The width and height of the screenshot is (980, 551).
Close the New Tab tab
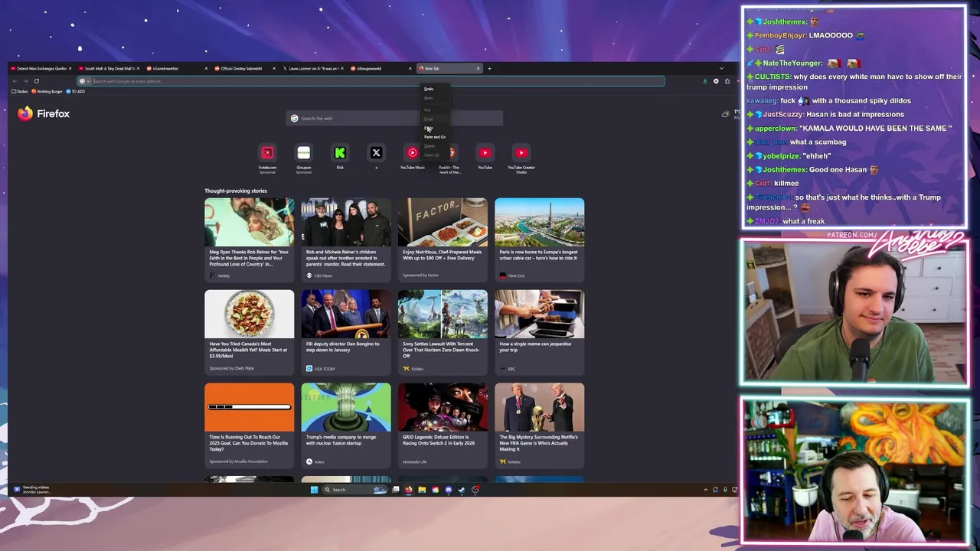tap(479, 68)
